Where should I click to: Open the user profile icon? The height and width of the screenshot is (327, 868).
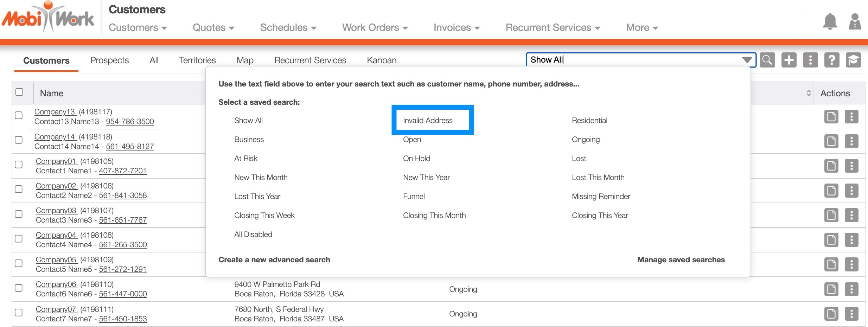[855, 22]
